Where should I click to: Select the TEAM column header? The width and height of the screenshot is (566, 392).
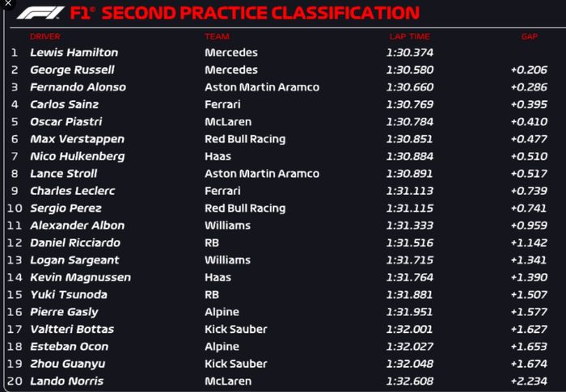point(217,37)
